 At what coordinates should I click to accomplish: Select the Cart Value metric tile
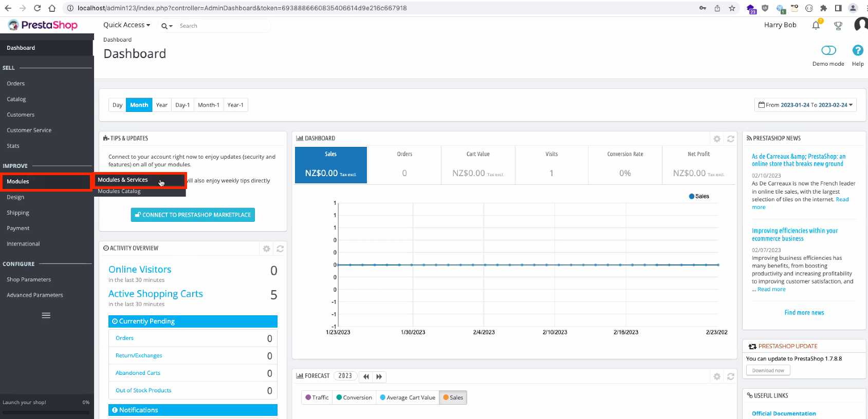pyautogui.click(x=478, y=165)
